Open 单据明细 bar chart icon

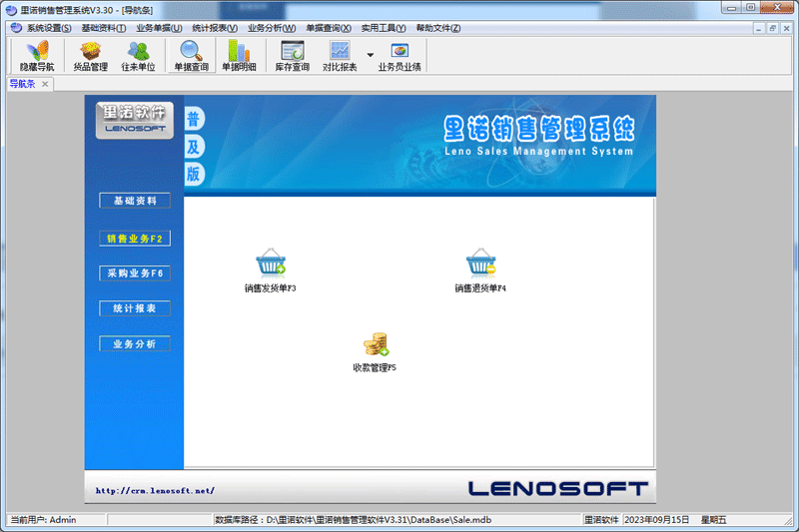click(239, 56)
